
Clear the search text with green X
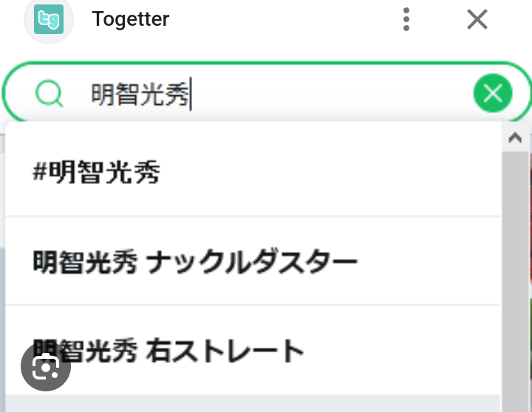492,94
